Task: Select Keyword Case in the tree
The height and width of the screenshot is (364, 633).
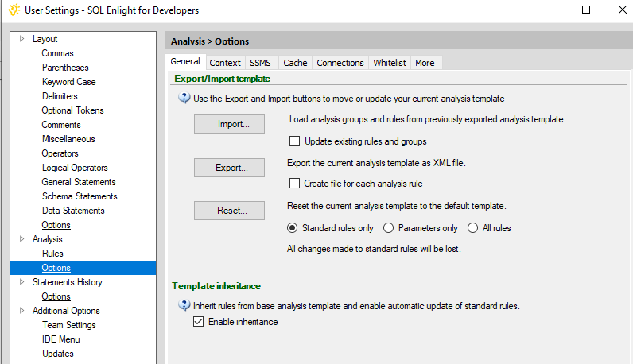Action: (x=69, y=82)
